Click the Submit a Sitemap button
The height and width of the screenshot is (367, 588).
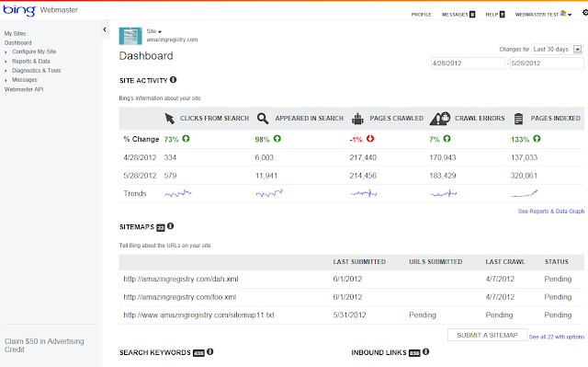coord(487,335)
